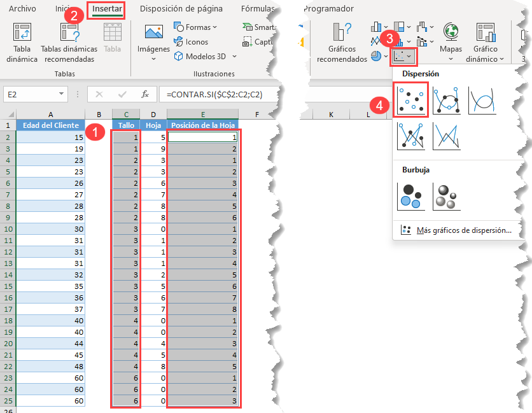Select the 3D bubble chart
The height and width of the screenshot is (413, 532).
tap(447, 197)
